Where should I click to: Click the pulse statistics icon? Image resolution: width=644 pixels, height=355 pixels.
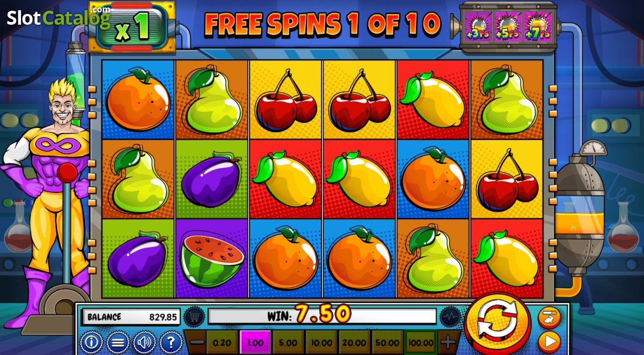tap(451, 317)
